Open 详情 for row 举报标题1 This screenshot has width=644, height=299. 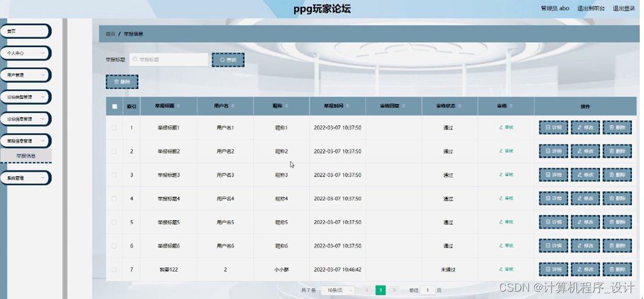(x=553, y=128)
